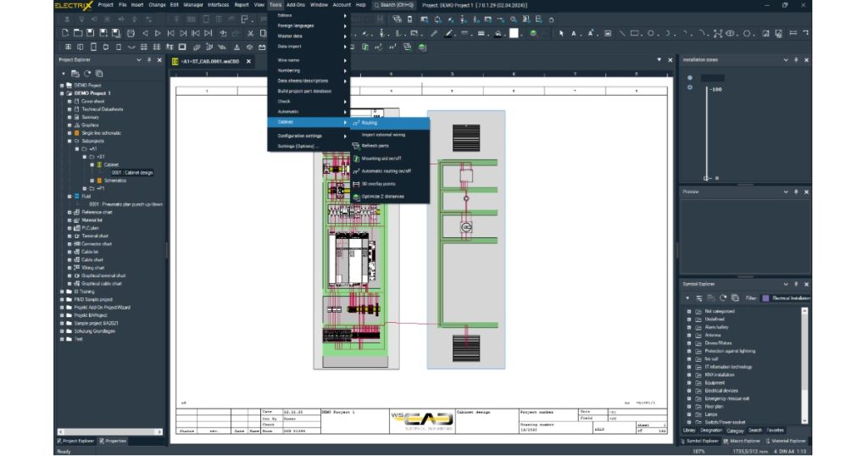
Task: Click the Installation zones vertical slider
Action: [x=706, y=133]
